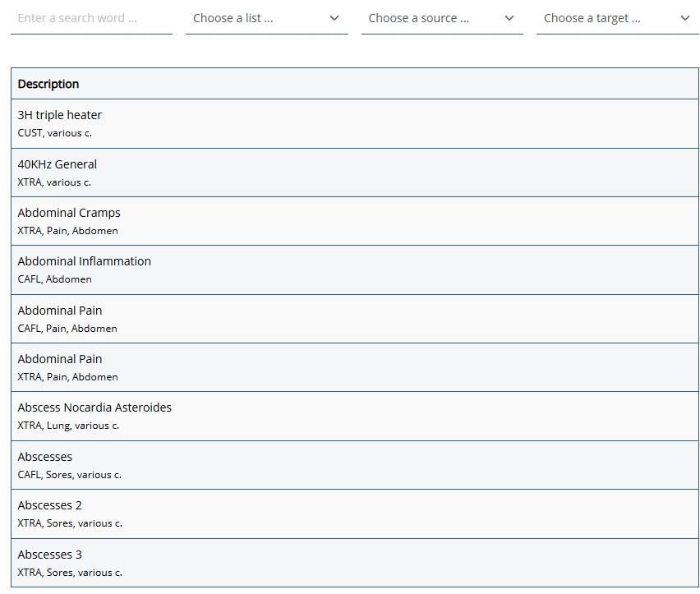Select the 40KHz General entry
The height and width of the screenshot is (594, 700).
pyautogui.click(x=58, y=164)
